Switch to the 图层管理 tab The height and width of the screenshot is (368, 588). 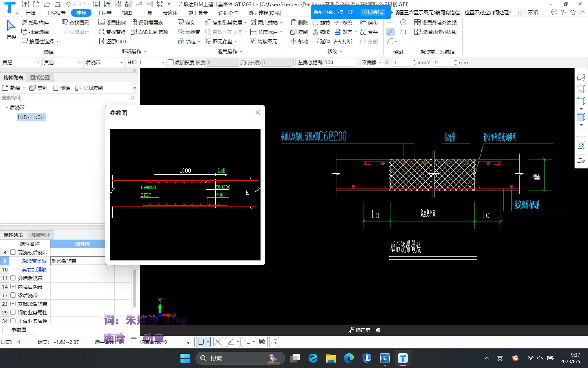tap(40, 235)
